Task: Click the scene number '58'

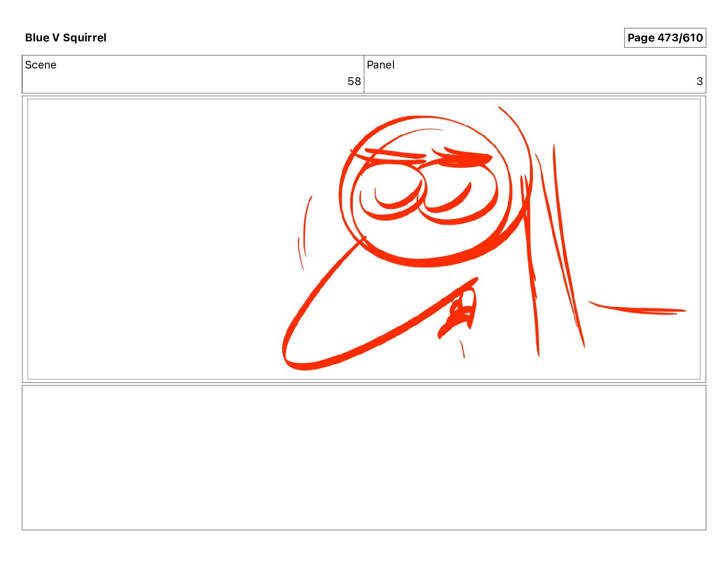Action: (x=354, y=81)
